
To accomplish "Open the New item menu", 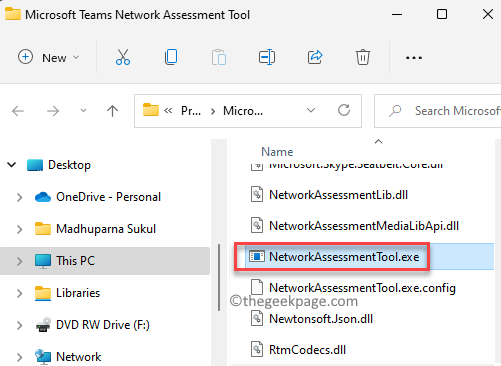I will tap(48, 57).
